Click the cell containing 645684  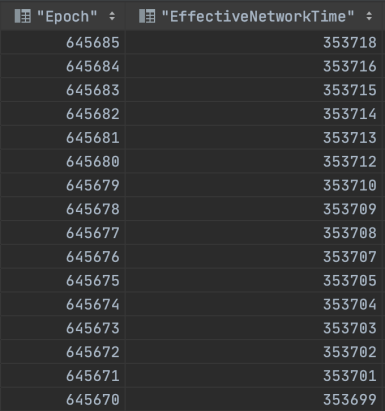[63, 66]
